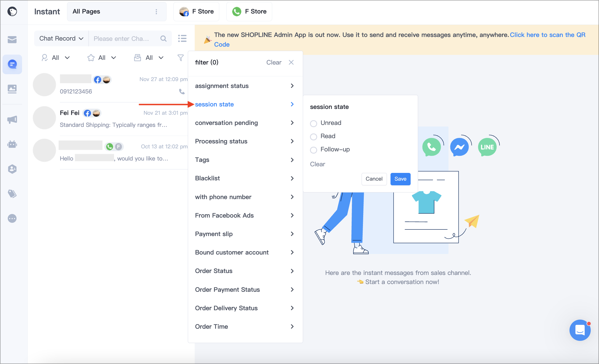Select the Read radio button
This screenshot has width=599, height=364.
[x=314, y=136]
